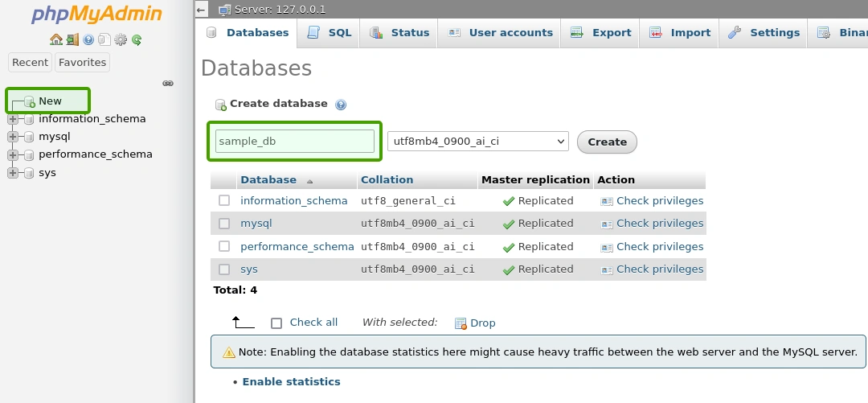Click privileges icon in sys row
Viewport: 868px width, 403px height.
(x=607, y=270)
